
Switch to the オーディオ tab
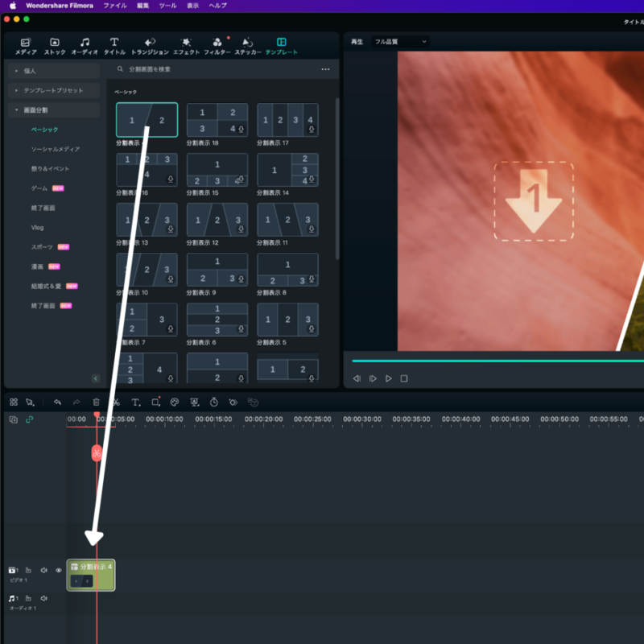[85, 46]
